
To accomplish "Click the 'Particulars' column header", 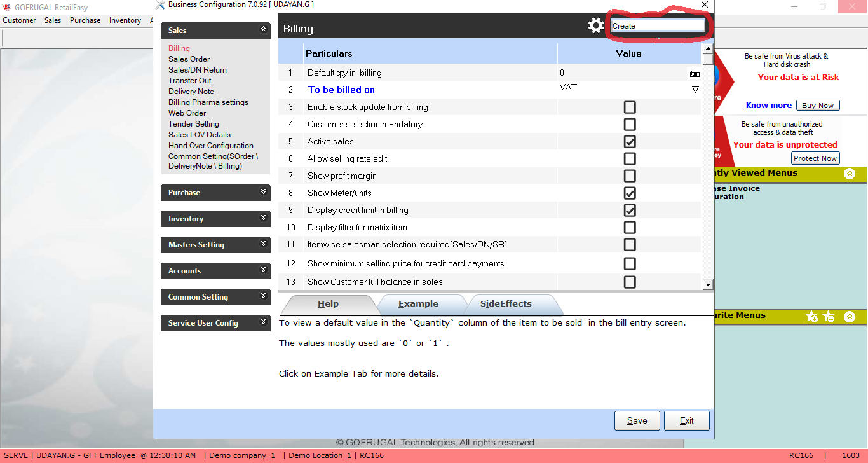I will pyautogui.click(x=329, y=54).
